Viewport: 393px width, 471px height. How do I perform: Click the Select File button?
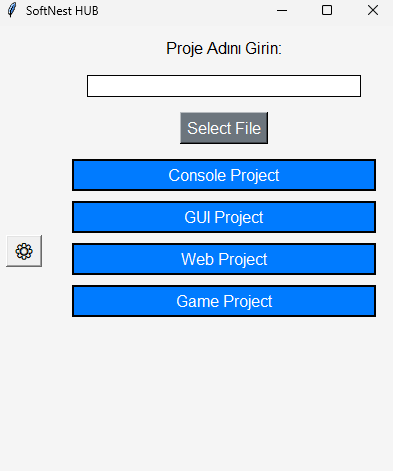click(x=224, y=128)
